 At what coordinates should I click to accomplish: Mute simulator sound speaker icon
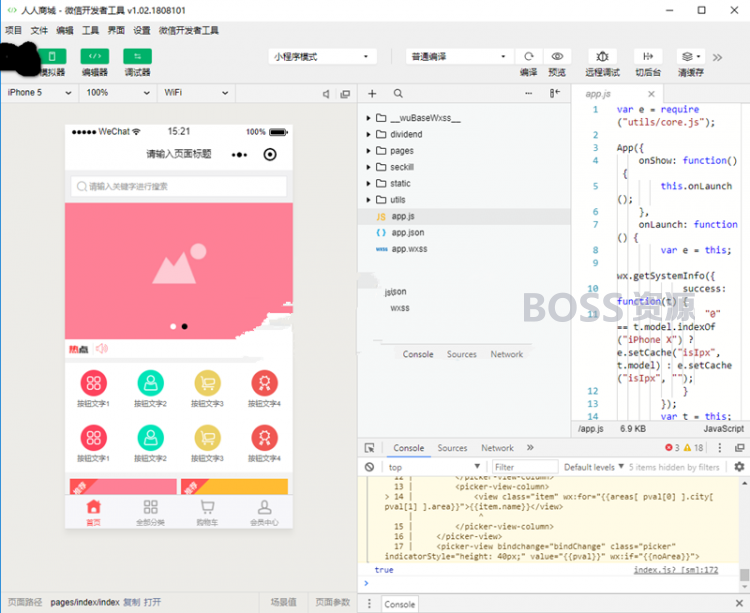(x=326, y=94)
